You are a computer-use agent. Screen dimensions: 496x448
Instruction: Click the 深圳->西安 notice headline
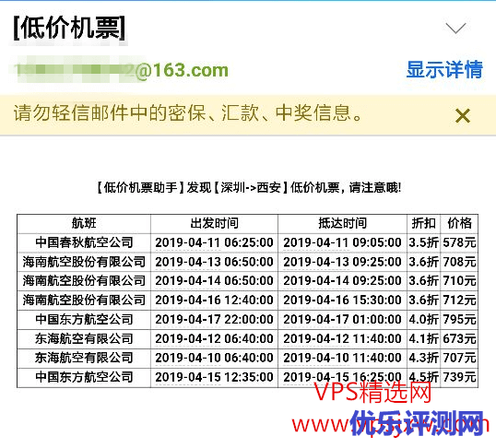249,188
